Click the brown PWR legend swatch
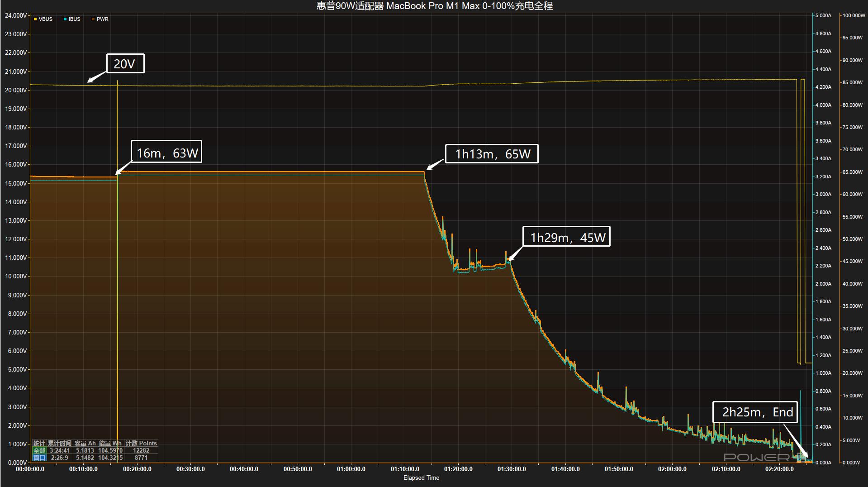Viewport: 868px width, 487px height. (x=94, y=19)
